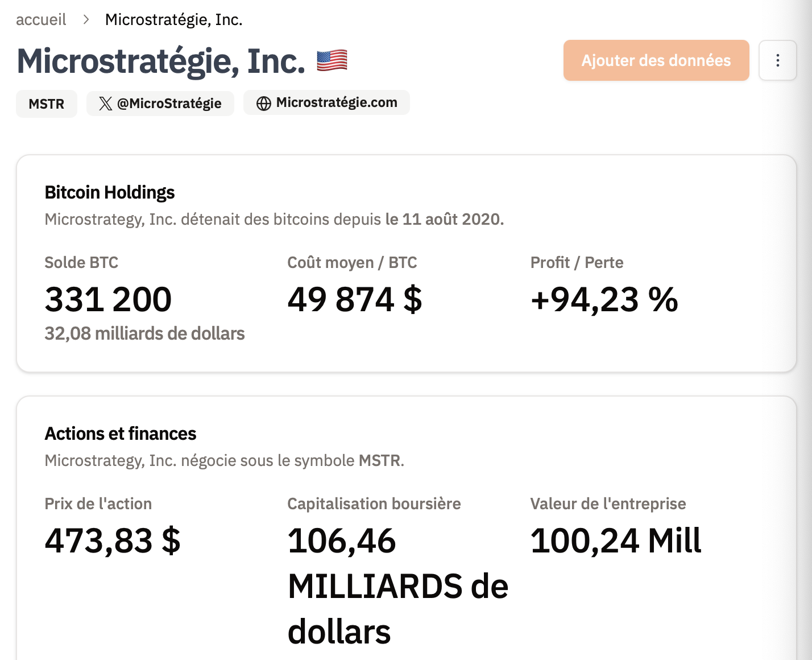Screen dimensions: 812x660
Task: Click the US flag icon
Action: tap(332, 60)
